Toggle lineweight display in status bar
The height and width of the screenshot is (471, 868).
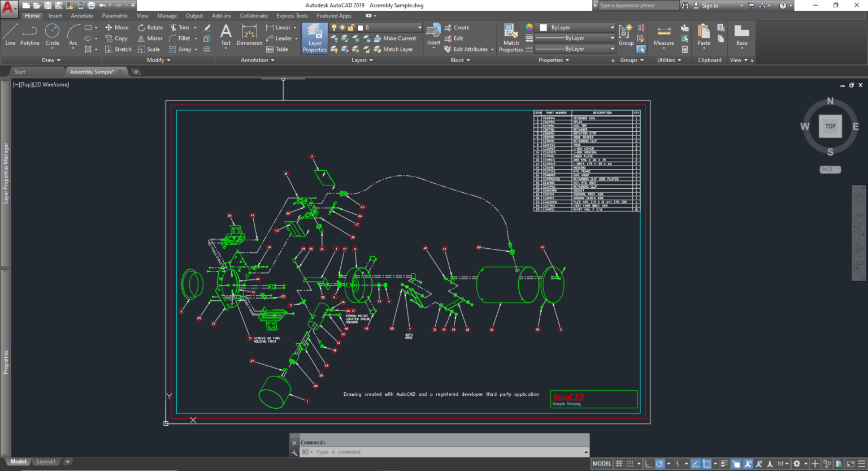724,464
